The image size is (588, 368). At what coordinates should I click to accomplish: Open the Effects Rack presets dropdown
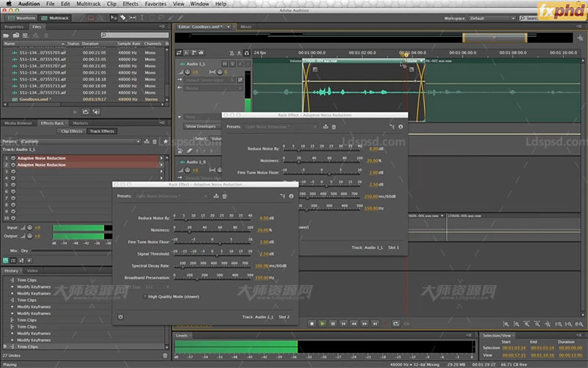pyautogui.click(x=80, y=141)
